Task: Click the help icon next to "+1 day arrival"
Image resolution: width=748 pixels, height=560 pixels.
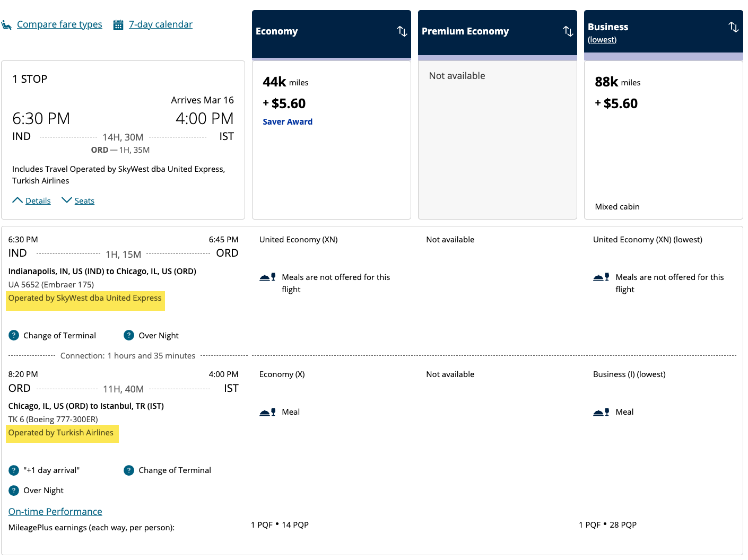Action: pyautogui.click(x=14, y=470)
